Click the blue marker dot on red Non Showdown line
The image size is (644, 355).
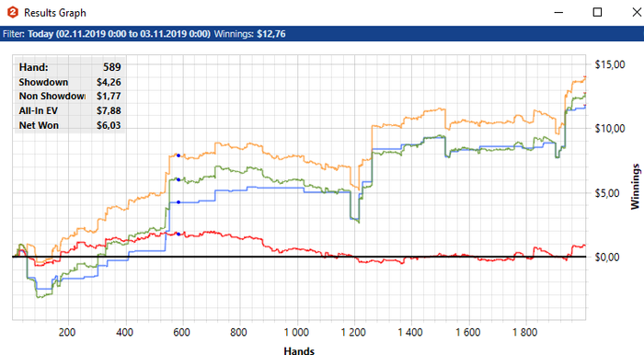click(178, 234)
